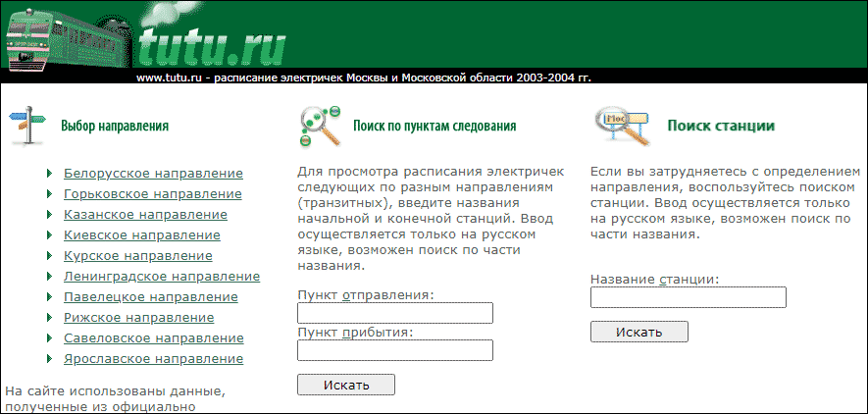Click www.tutu.ru tagline in black bar
Viewport: 868px width, 414px height.
coord(364,78)
